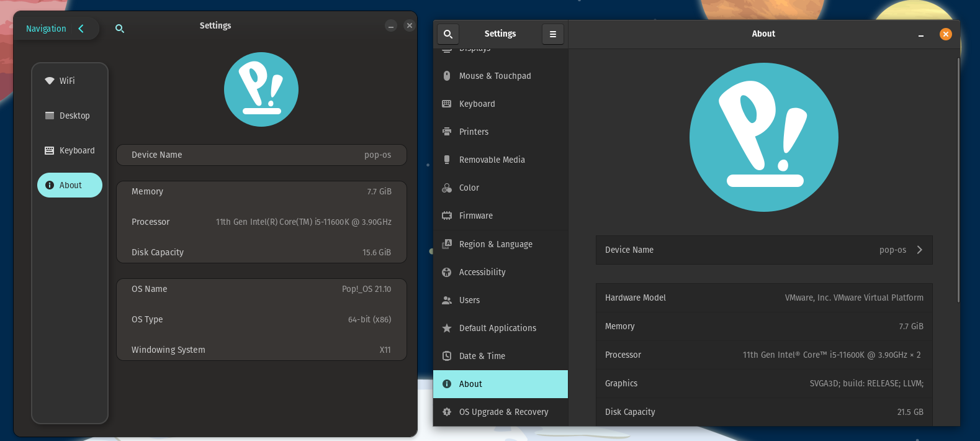Open hamburger menu in Settings header
Image resolution: width=980 pixels, height=441 pixels.
coord(552,34)
